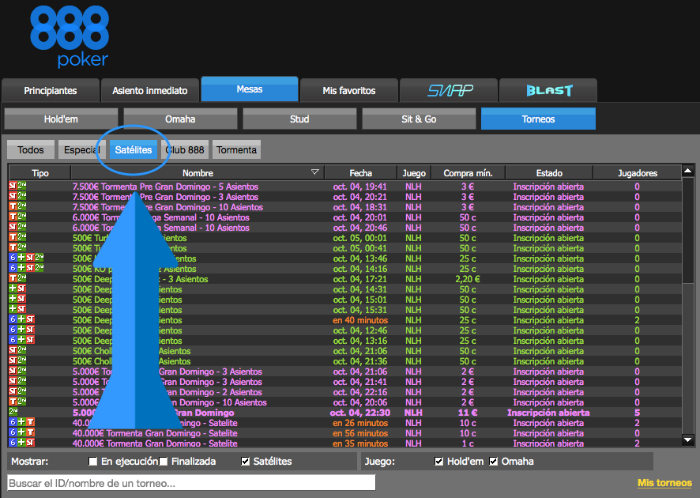Click the '1 c' buy-in cell
Viewport: 700px width, 498px height.
point(467,443)
